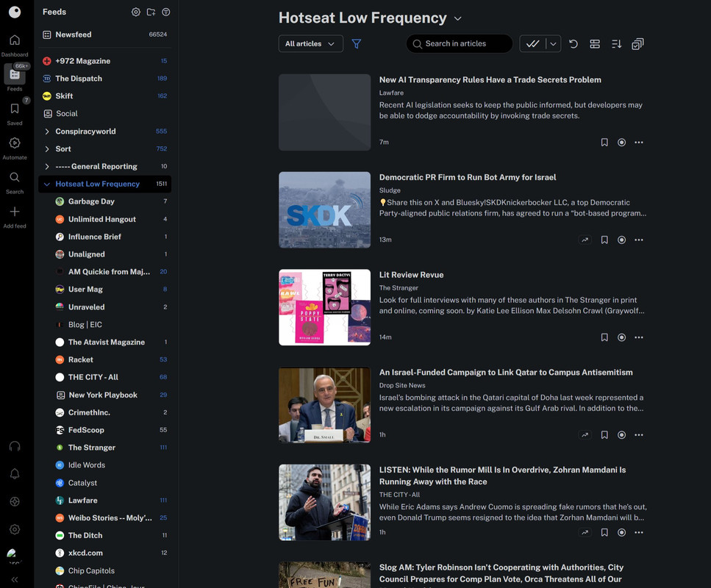Image resolution: width=711 pixels, height=588 pixels.
Task: Open the Hotseat Low Frequency title dropdown
Action: click(x=458, y=18)
